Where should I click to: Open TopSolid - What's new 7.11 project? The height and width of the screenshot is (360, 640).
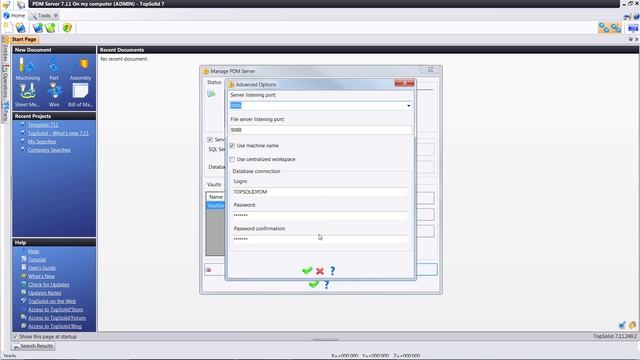tap(58, 133)
